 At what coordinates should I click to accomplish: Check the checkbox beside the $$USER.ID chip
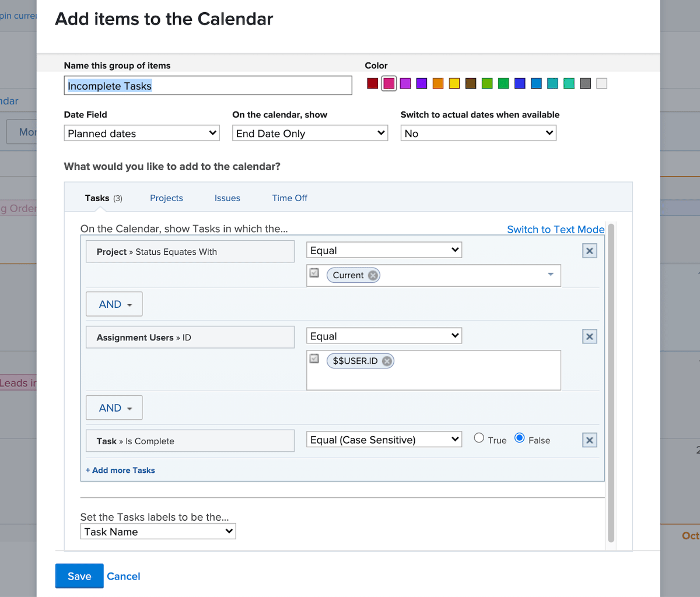coord(314,358)
